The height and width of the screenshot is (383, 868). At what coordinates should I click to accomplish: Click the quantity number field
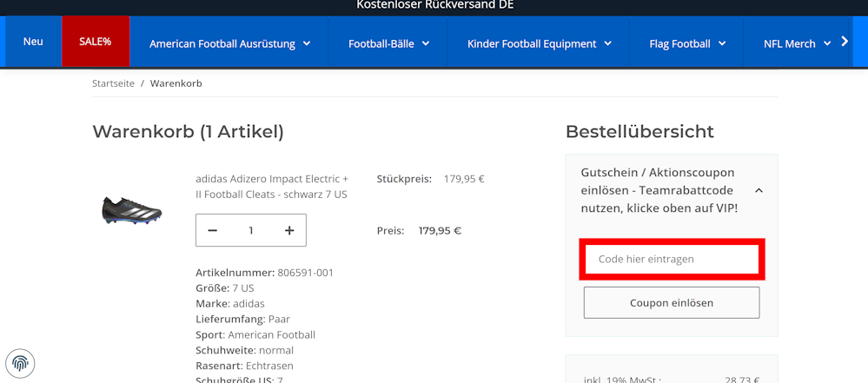[x=251, y=230]
